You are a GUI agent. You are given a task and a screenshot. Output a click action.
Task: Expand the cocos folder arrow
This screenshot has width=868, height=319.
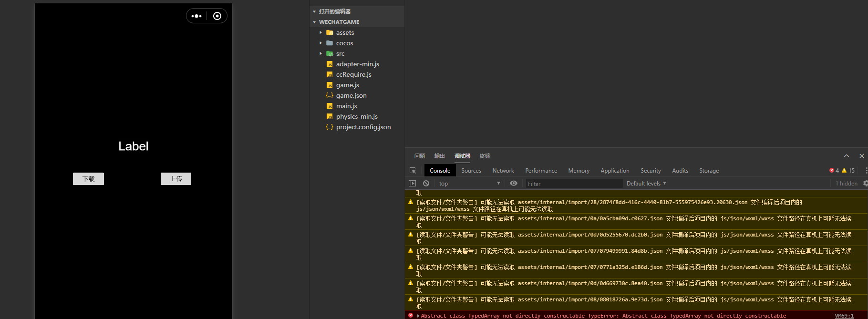(x=320, y=43)
